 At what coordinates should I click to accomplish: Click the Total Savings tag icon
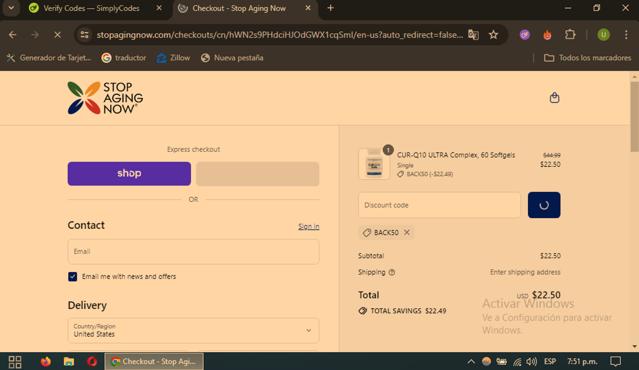pyautogui.click(x=362, y=311)
